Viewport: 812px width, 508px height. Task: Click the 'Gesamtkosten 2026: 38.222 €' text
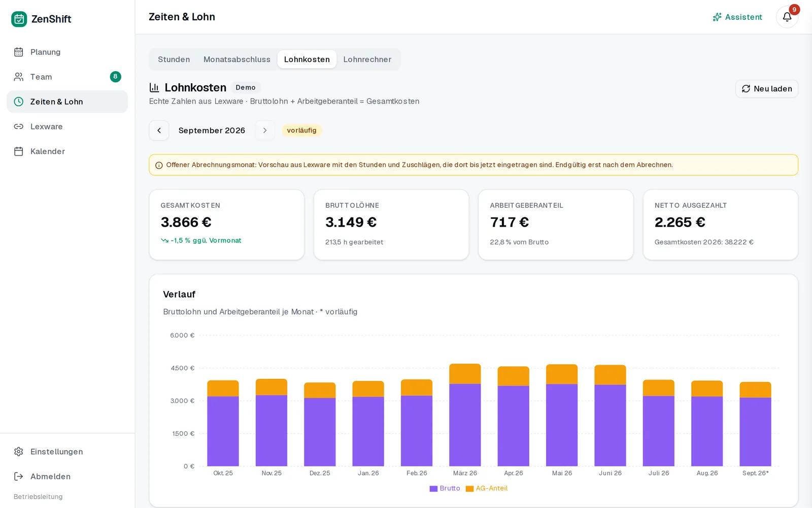click(704, 242)
